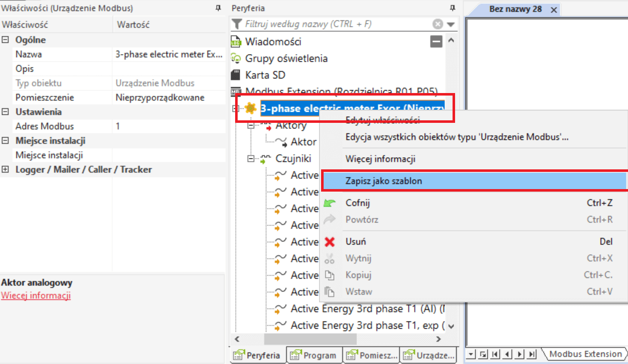Click the Wiadomości log icon
The width and height of the screenshot is (628, 364).
236,41
